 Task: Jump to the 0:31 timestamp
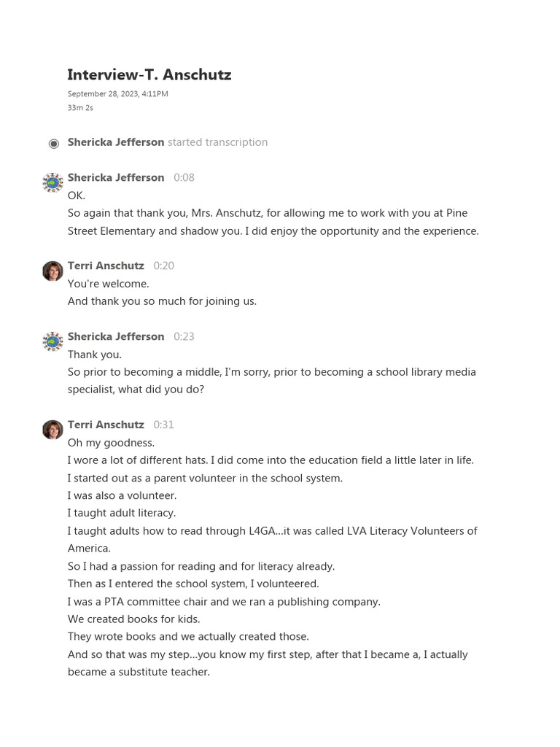click(x=163, y=425)
